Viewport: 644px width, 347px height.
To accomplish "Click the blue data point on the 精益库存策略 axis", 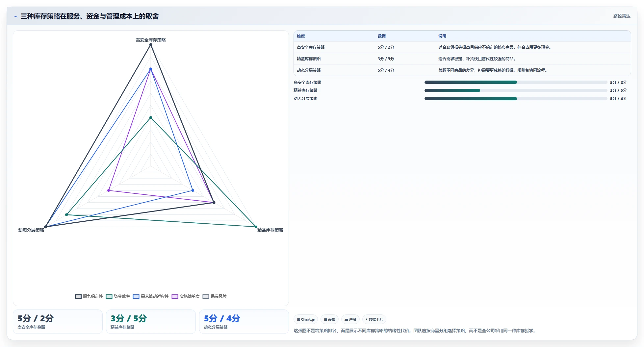I will [193, 190].
